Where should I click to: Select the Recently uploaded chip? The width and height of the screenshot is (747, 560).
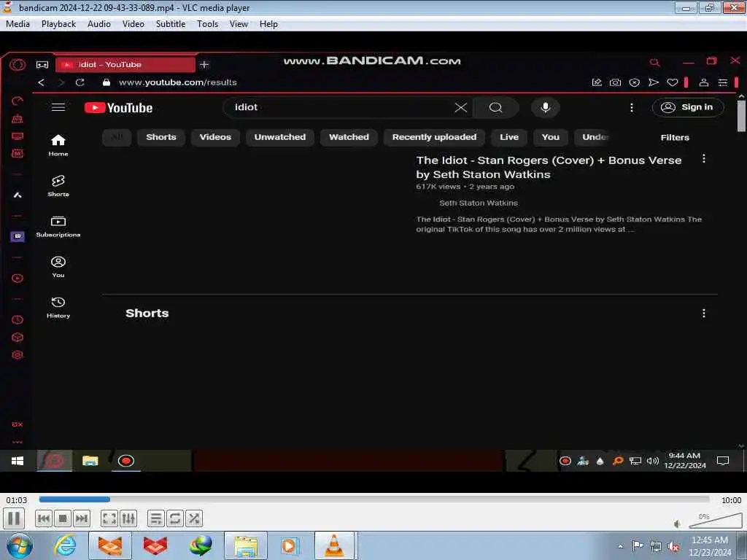pyautogui.click(x=434, y=137)
